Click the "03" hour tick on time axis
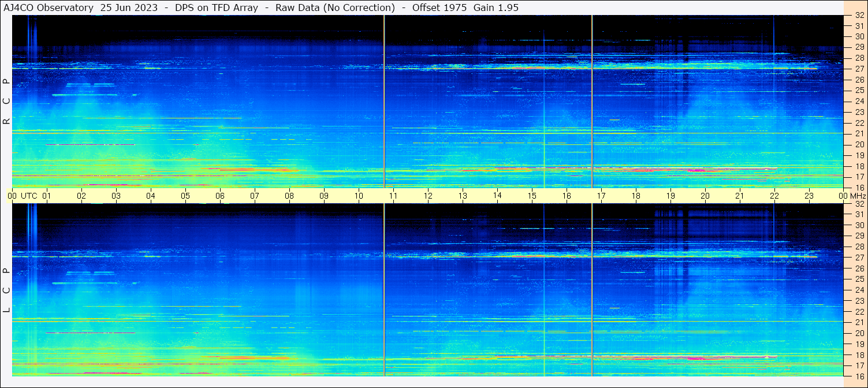The height and width of the screenshot is (388, 868). [x=116, y=196]
